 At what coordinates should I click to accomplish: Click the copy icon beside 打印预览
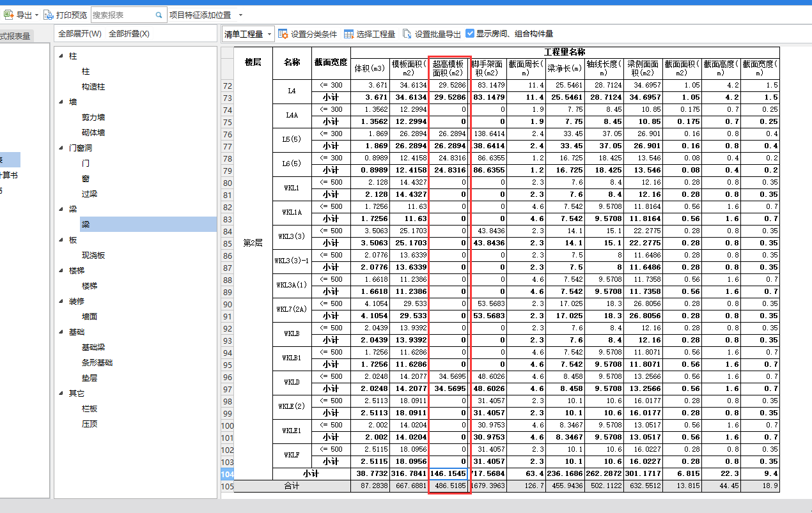[47, 14]
